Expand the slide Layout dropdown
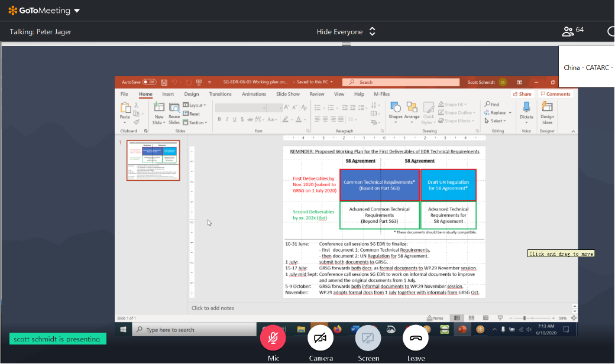Image resolution: width=615 pixels, height=364 pixels. click(x=195, y=105)
